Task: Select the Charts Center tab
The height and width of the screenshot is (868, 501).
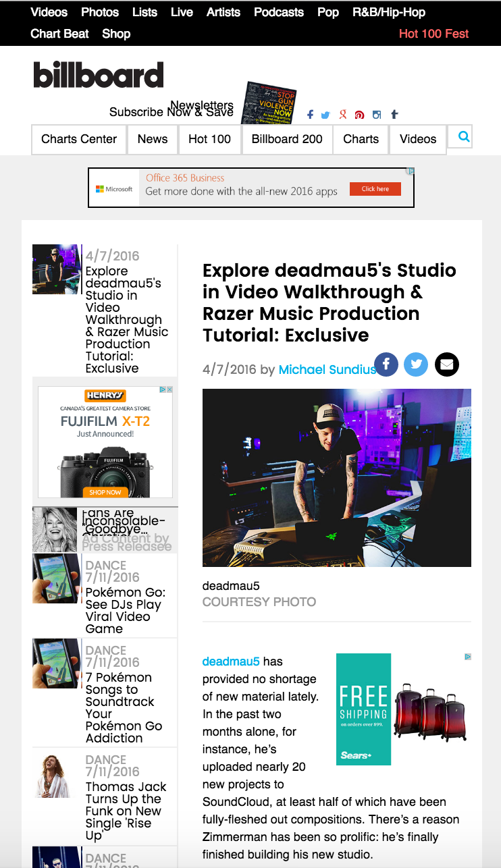Action: pos(79,139)
